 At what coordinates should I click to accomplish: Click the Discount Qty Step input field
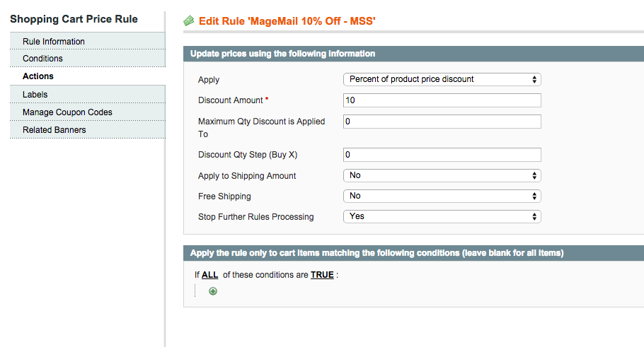(442, 155)
